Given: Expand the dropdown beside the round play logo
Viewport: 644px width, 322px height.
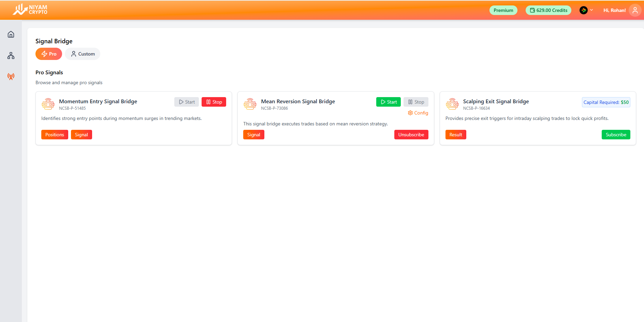Looking at the screenshot, I should (591, 10).
